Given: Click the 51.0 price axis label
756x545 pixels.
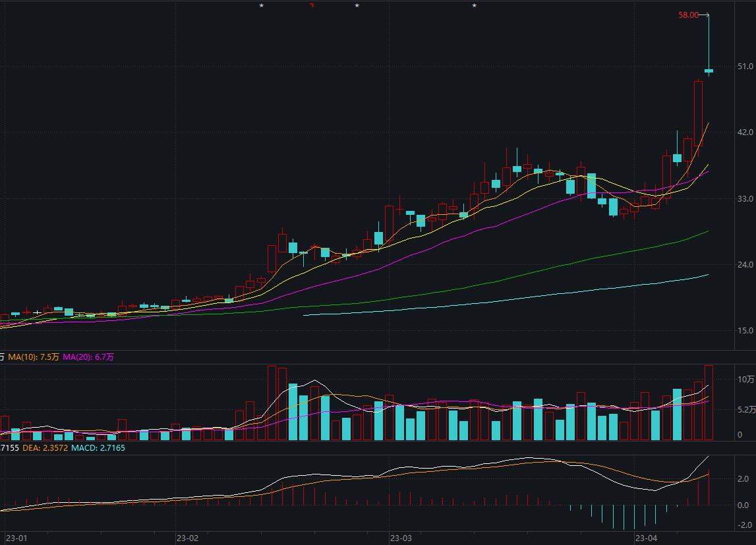Looking at the screenshot, I should [745, 67].
